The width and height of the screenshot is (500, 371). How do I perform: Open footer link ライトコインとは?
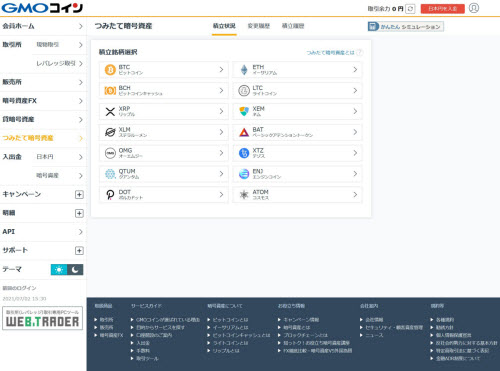coord(230,343)
